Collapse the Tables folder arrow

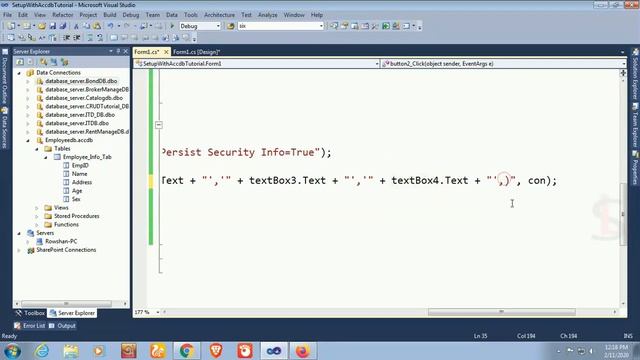coord(37,149)
